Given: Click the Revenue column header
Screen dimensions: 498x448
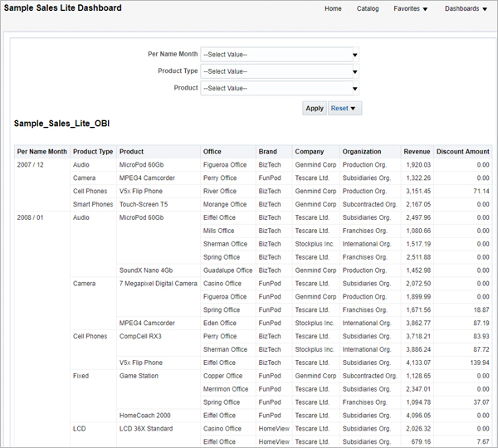Looking at the screenshot, I should (x=417, y=152).
